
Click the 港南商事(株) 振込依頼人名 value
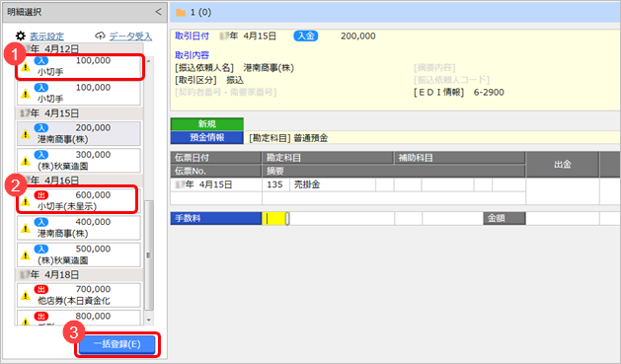click(269, 68)
